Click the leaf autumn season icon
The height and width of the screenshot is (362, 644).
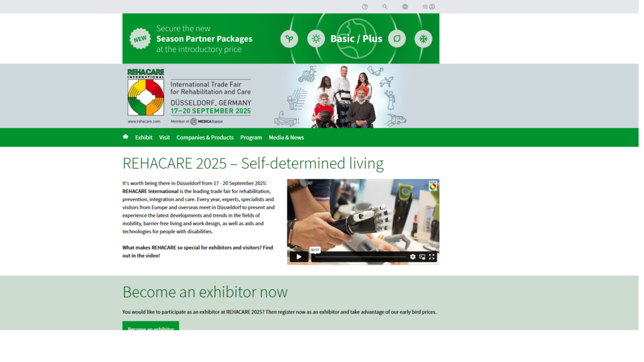pyautogui.click(x=397, y=38)
